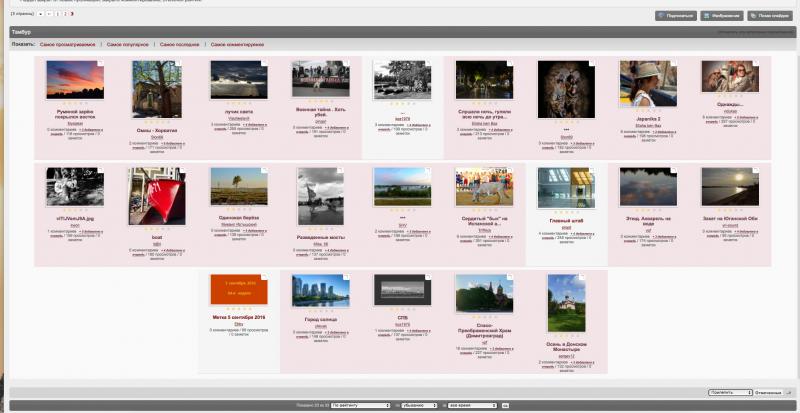Tick the checkbox on the red boat photo
The image size is (800, 413).
pyautogui.click(x=182, y=171)
